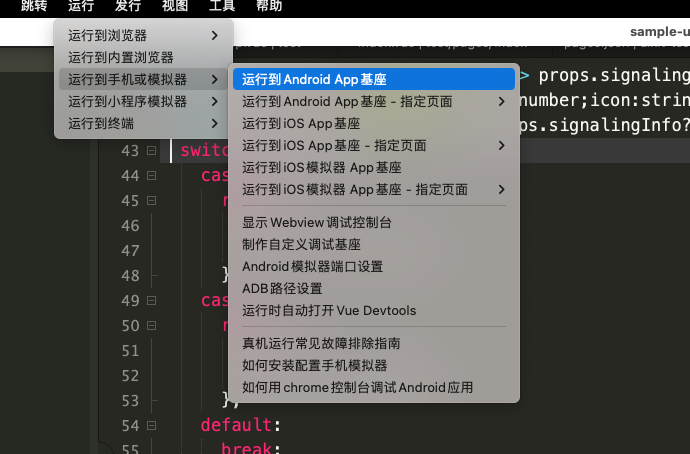Open ADB路径设置

tap(374, 288)
